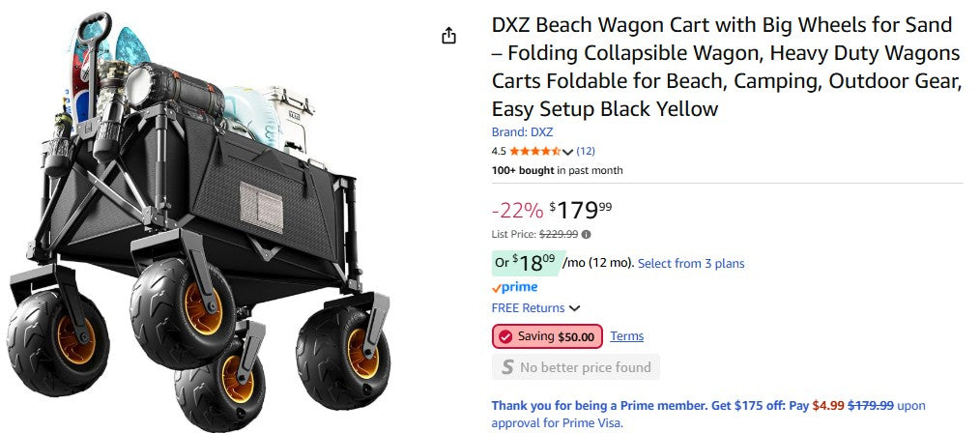980x433 pixels.
Task: Expand the rating breakdown chevron
Action: [x=567, y=152]
